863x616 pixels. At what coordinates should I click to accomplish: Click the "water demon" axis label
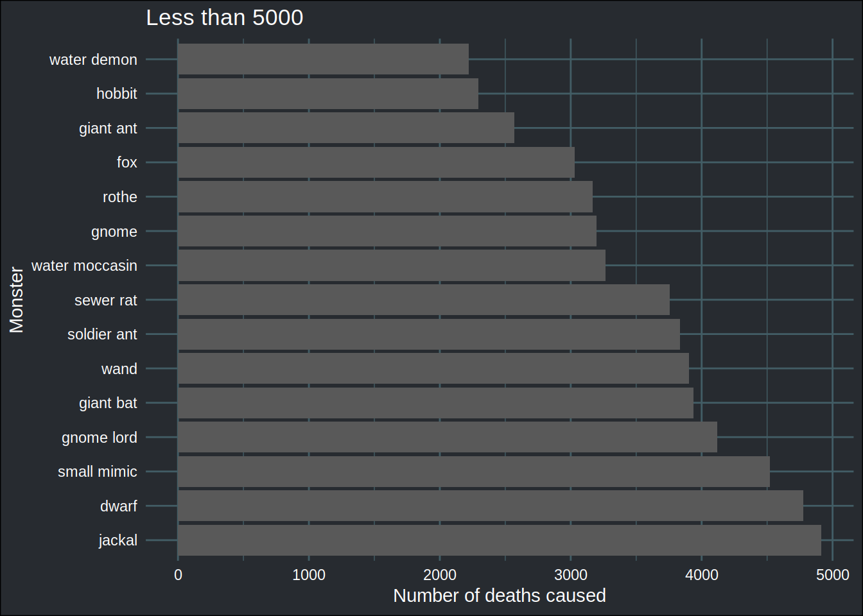coord(93,60)
